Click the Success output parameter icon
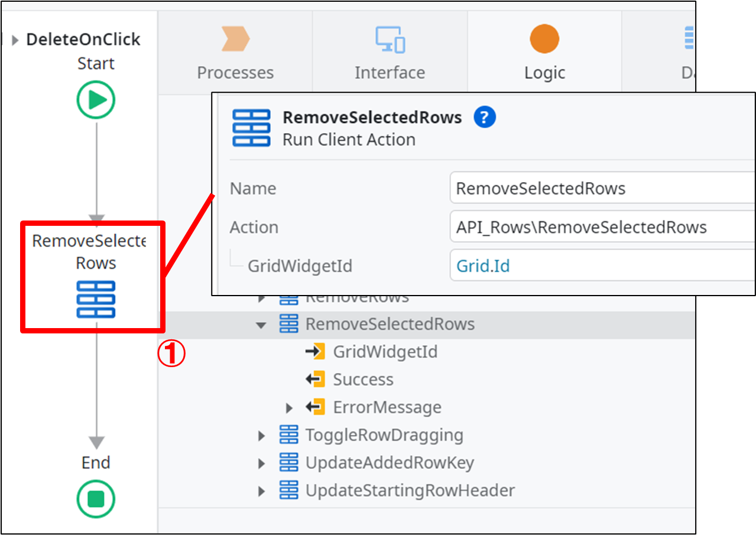The width and height of the screenshot is (756, 535). click(x=315, y=380)
